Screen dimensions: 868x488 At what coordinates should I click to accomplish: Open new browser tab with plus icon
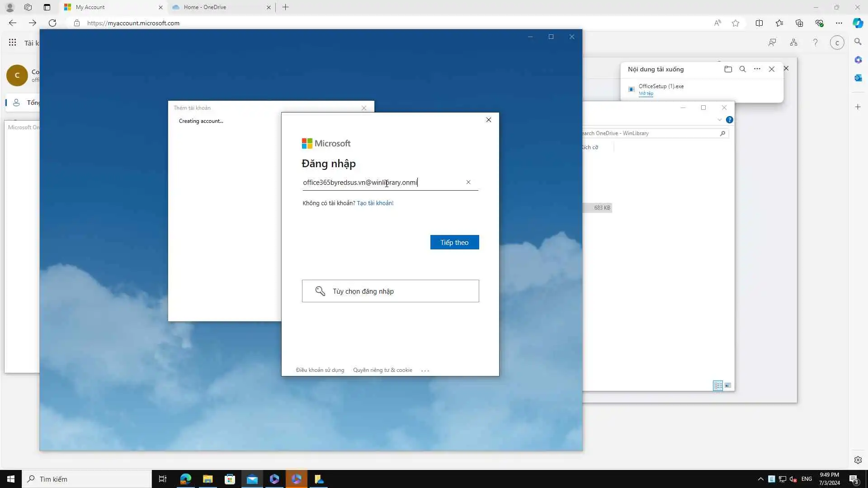point(285,7)
